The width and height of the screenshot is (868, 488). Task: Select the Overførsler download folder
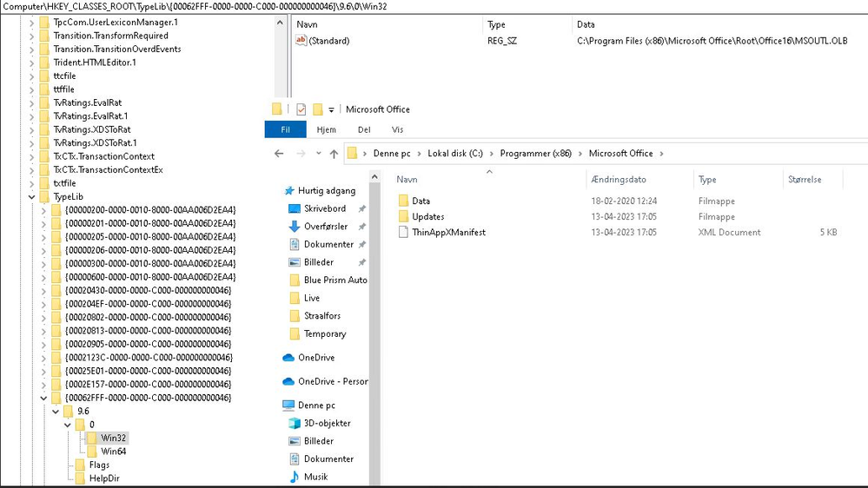point(325,227)
